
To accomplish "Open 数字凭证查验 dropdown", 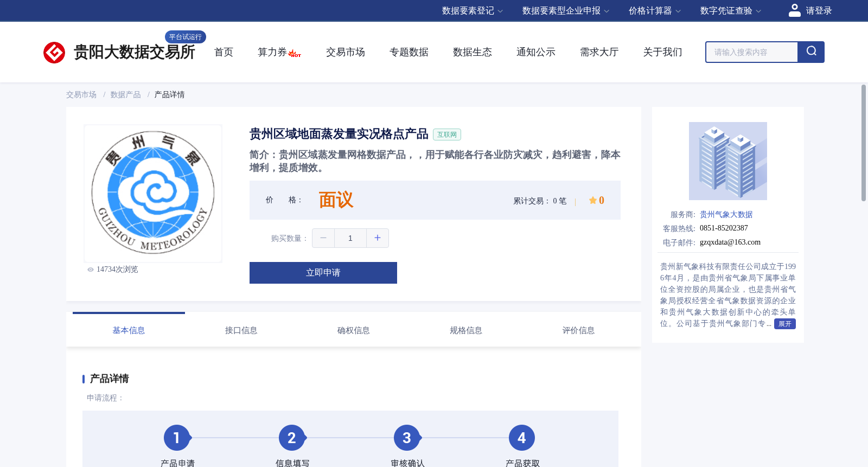I will pyautogui.click(x=730, y=11).
